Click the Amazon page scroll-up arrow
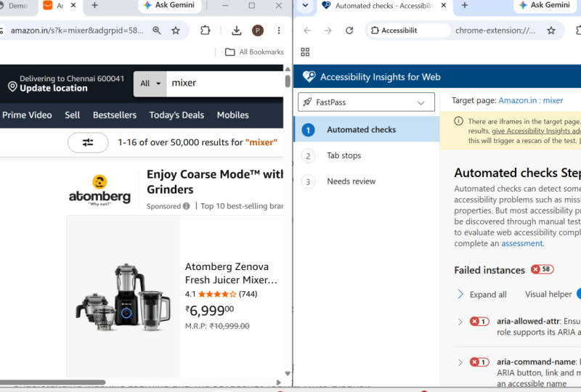This screenshot has height=392, width=581. pyautogui.click(x=288, y=69)
